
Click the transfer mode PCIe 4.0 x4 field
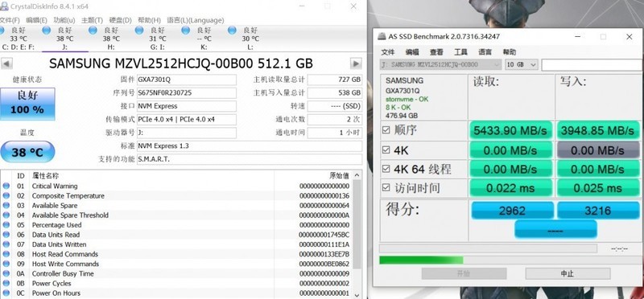point(187,119)
